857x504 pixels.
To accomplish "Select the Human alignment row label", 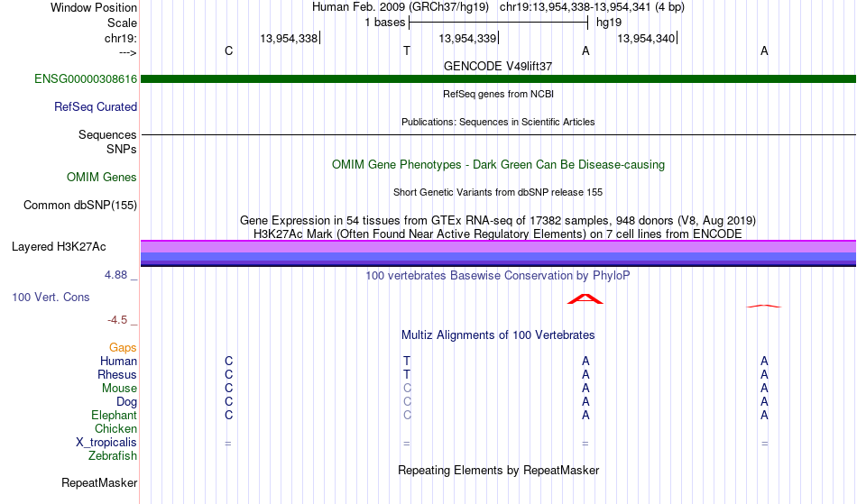I will (x=118, y=361).
